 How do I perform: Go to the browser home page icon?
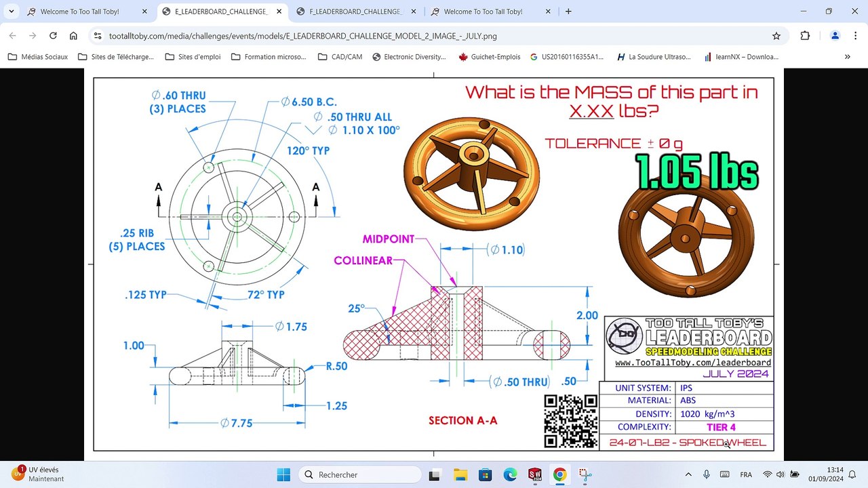coord(73,36)
